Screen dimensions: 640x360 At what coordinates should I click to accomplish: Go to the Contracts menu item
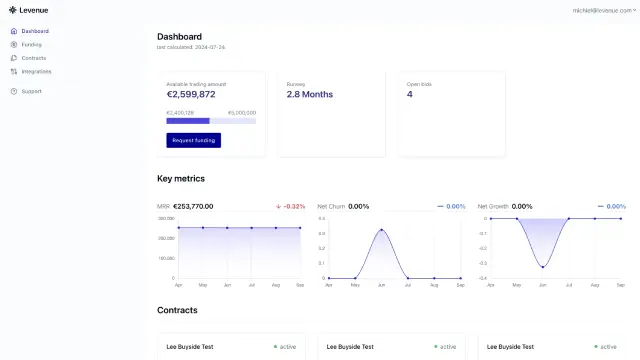pyautogui.click(x=34, y=58)
